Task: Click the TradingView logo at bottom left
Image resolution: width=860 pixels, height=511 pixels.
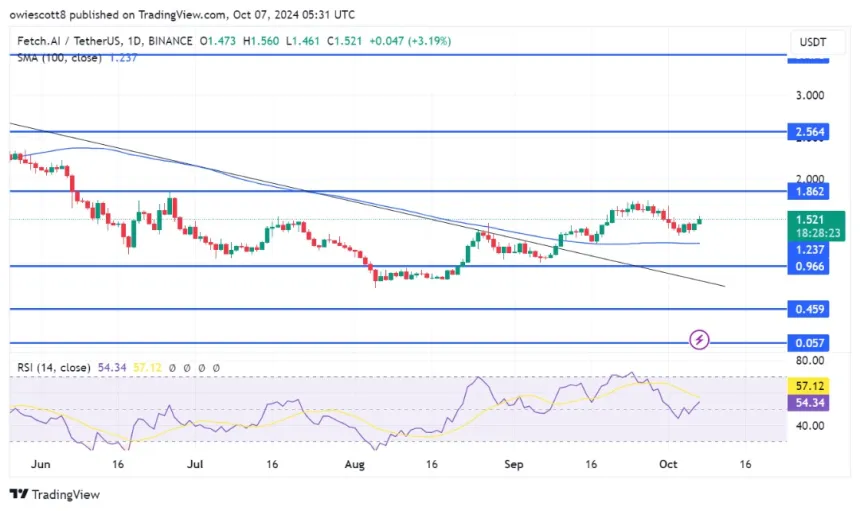Action: pos(55,494)
